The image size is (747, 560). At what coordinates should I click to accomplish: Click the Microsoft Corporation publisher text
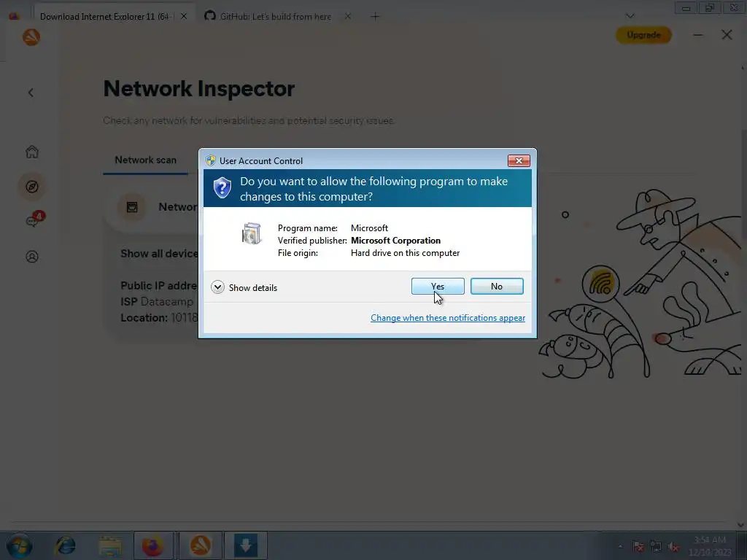click(x=395, y=241)
